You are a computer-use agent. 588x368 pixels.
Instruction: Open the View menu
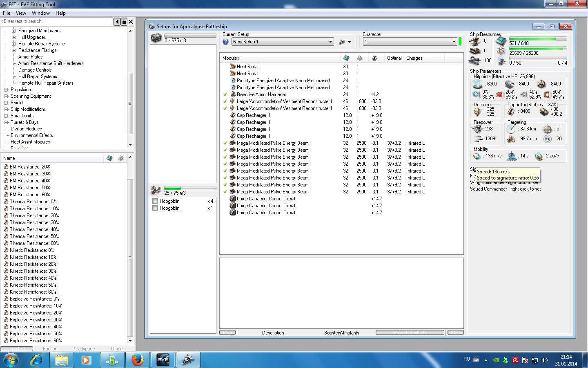(21, 13)
